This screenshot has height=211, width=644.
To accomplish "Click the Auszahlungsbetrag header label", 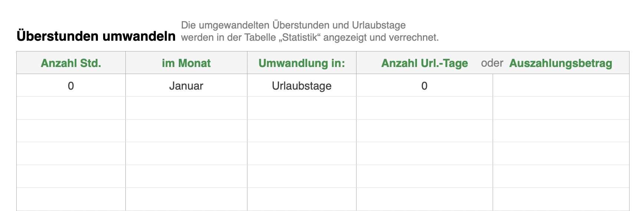I will point(561,63).
